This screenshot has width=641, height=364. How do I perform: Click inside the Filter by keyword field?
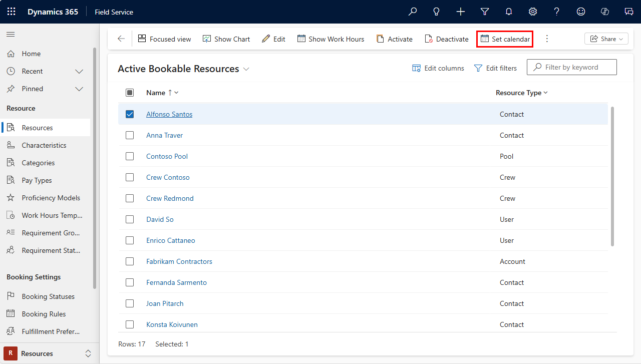571,67
